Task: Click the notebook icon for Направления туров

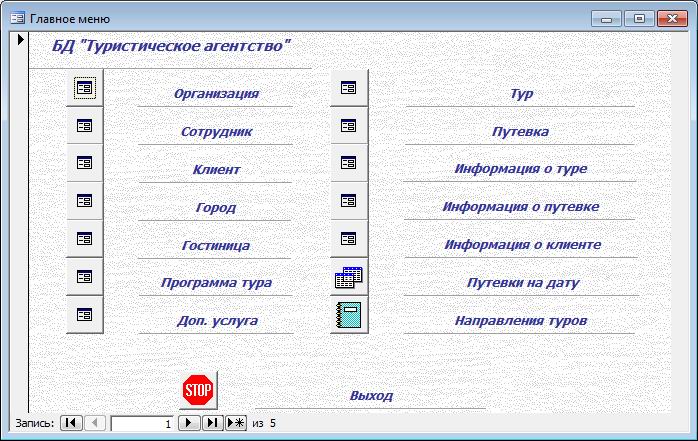Action: (349, 315)
